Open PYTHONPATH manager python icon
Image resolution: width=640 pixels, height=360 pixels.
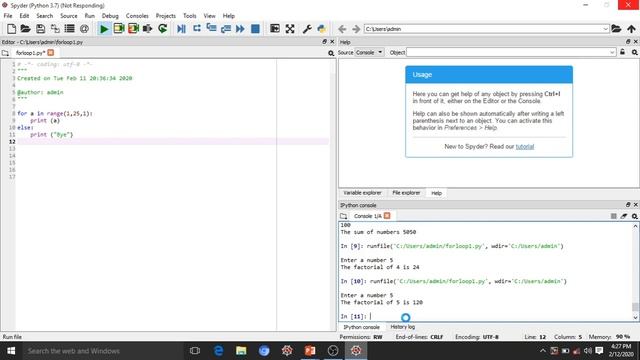pyautogui.click(x=322, y=29)
